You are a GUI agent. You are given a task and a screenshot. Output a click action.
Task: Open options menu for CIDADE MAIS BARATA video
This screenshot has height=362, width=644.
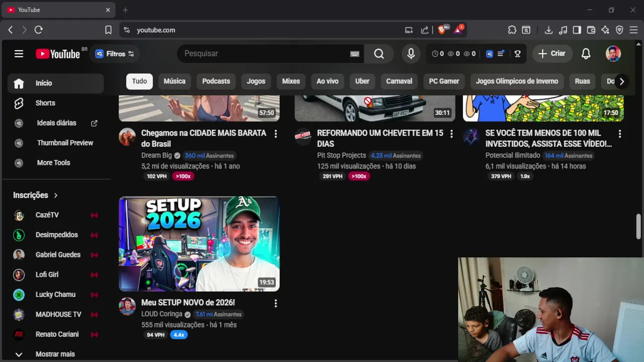(275, 134)
